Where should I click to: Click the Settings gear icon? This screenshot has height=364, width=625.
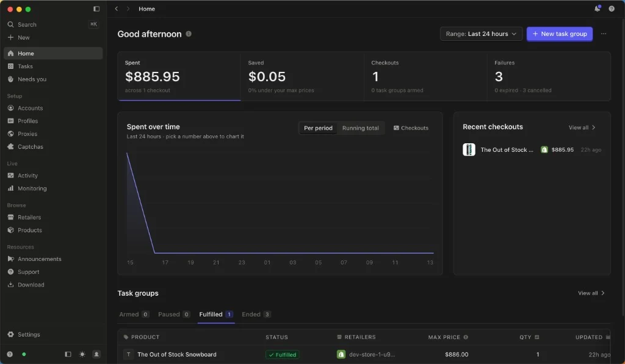point(11,335)
